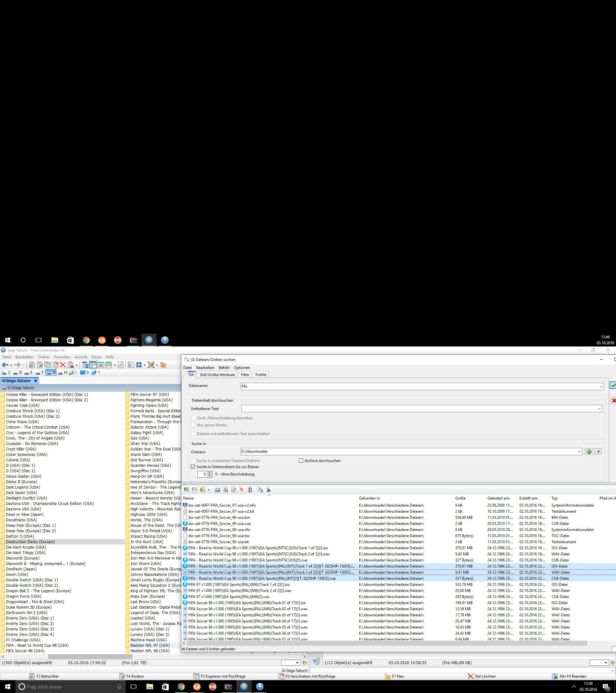The height and width of the screenshot is (693, 616).
Task: Switch to Zeit/Größe/Attribute tab
Action: [217, 375]
